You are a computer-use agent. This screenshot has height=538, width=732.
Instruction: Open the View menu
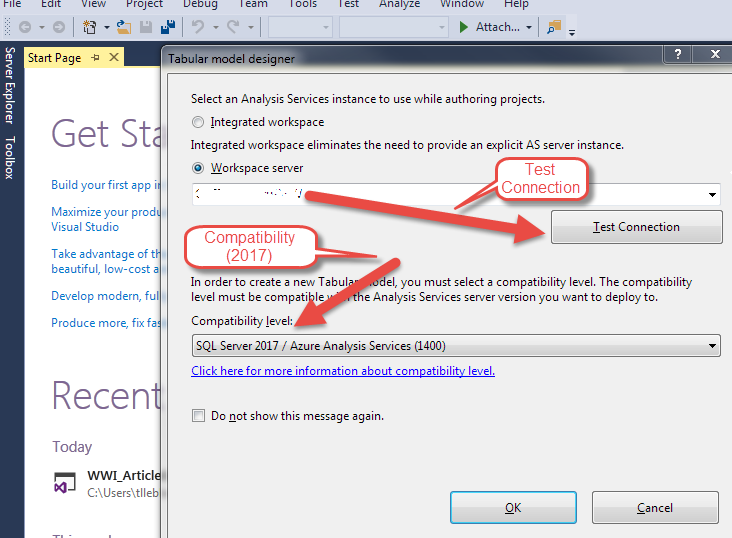pyautogui.click(x=93, y=4)
